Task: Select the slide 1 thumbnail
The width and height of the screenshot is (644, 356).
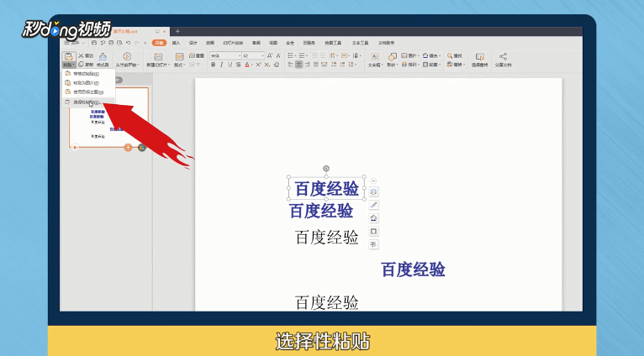Action: click(108, 118)
